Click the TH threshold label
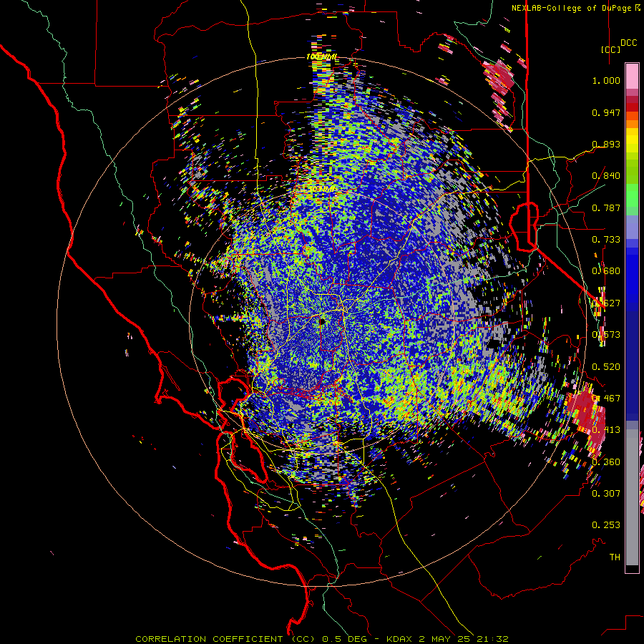644x644 pixels. point(615,557)
